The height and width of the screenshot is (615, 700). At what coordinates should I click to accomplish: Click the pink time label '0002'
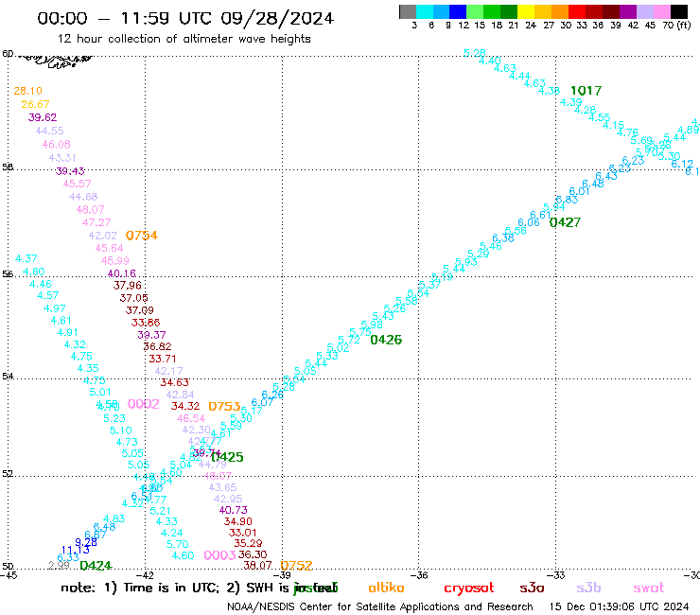coord(143,404)
